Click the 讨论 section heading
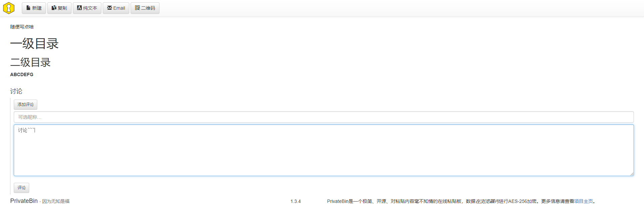 (x=16, y=91)
